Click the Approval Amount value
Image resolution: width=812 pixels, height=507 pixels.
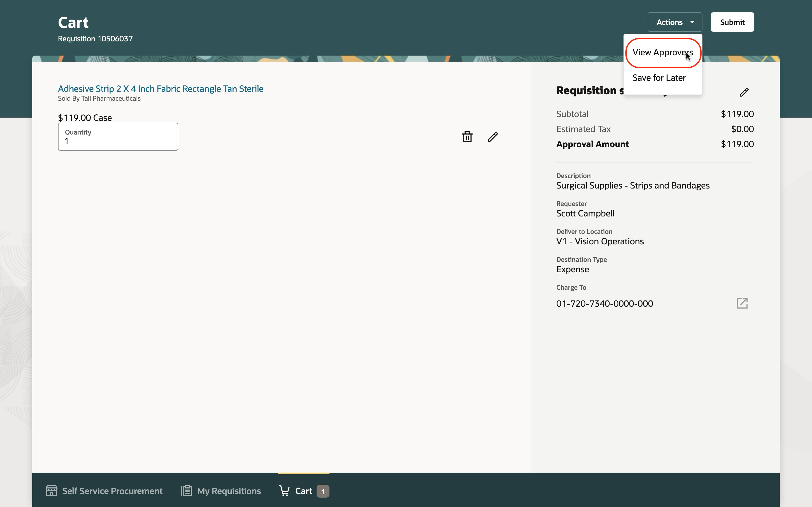tap(737, 144)
